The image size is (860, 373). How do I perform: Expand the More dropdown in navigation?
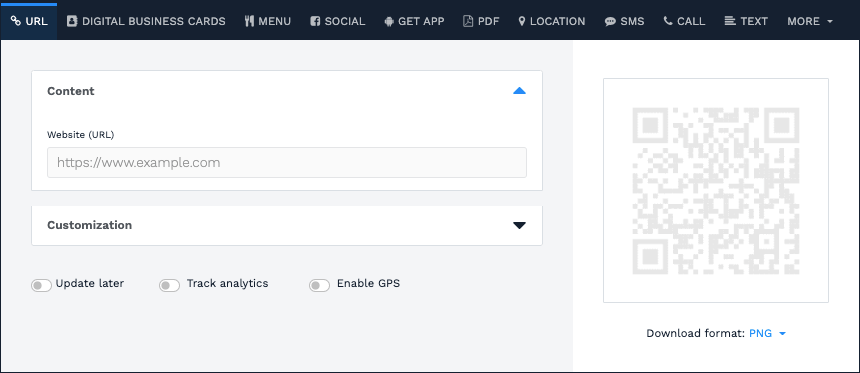[810, 21]
